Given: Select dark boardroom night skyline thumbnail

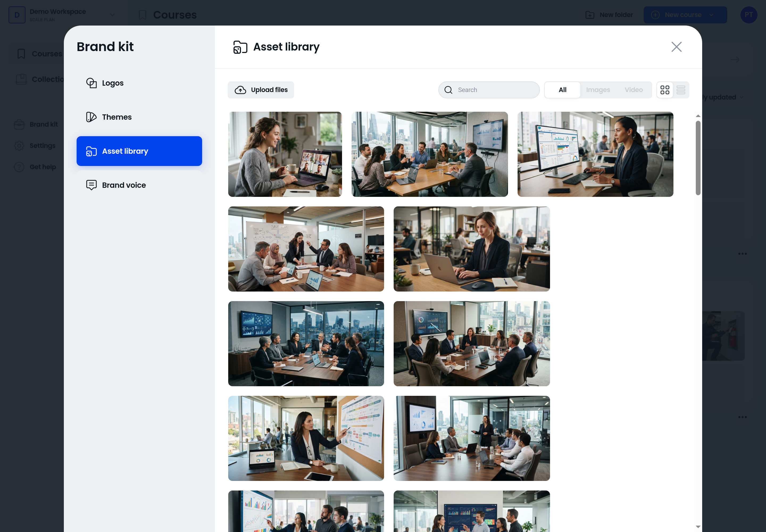Looking at the screenshot, I should click(x=306, y=343).
